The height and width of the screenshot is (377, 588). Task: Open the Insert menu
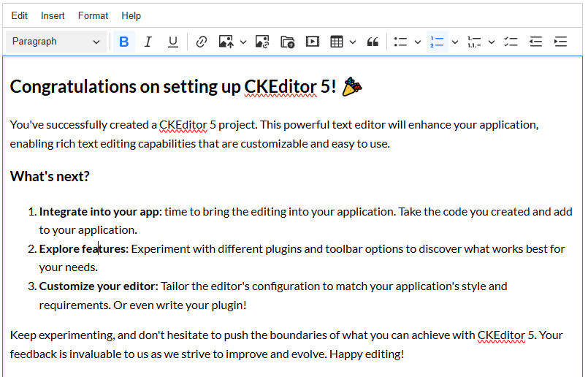point(53,16)
